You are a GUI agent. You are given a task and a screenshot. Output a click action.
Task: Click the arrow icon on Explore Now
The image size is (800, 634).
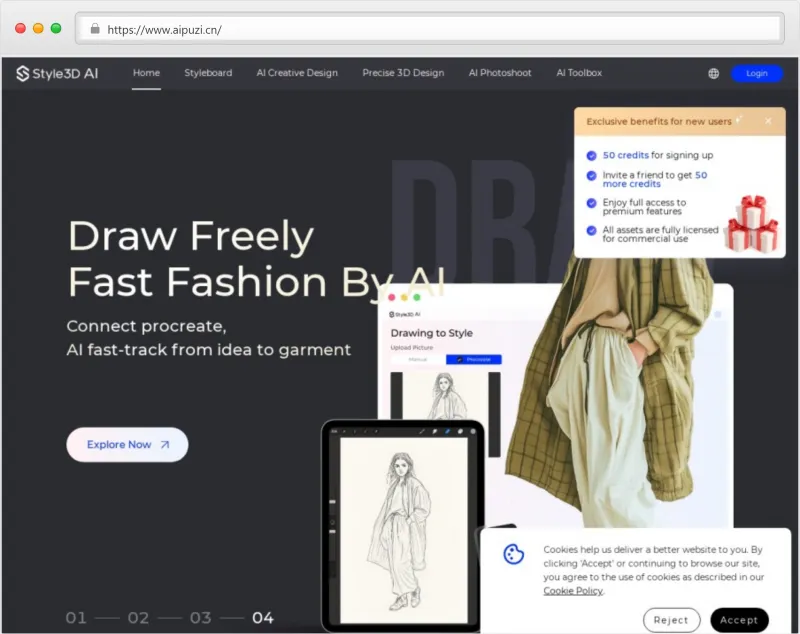coord(165,445)
